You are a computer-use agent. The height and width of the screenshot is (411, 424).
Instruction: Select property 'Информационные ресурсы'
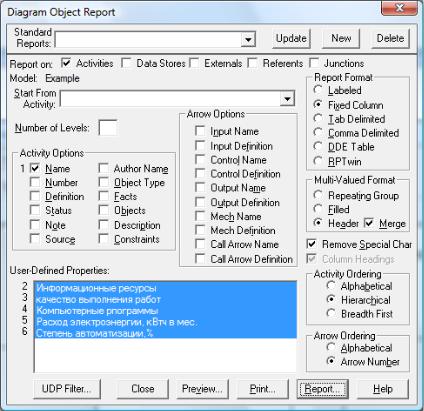(x=165, y=288)
